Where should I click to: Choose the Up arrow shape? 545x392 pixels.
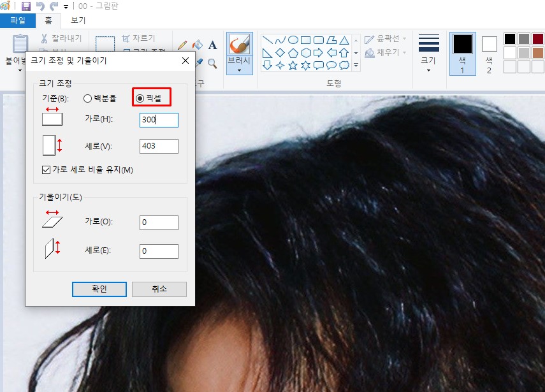click(344, 53)
